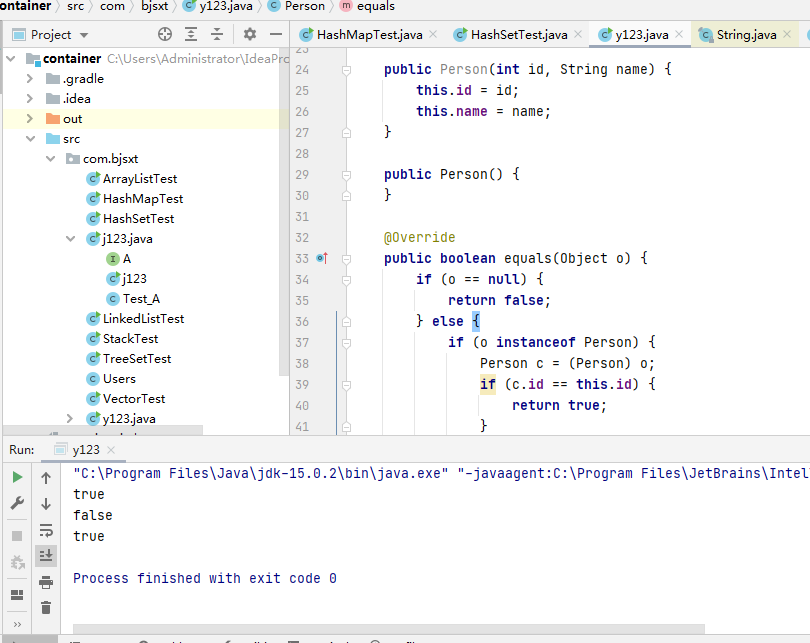The width and height of the screenshot is (810, 643).
Task: Click com in the breadcrumb
Action: point(112,6)
